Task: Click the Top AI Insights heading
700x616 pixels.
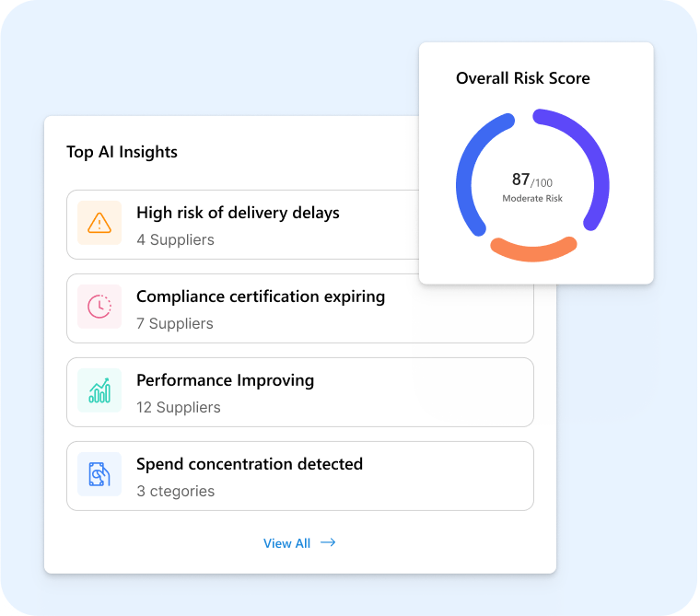Action: click(122, 152)
